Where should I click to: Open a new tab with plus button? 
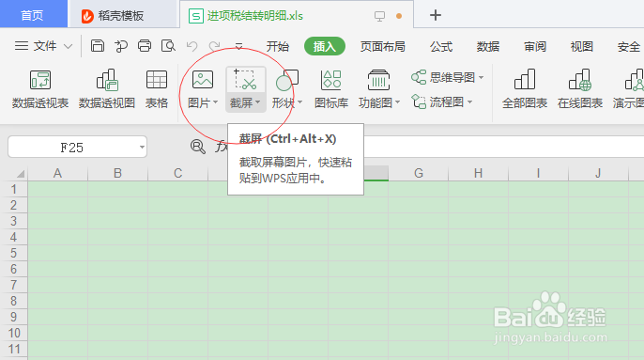tap(436, 15)
